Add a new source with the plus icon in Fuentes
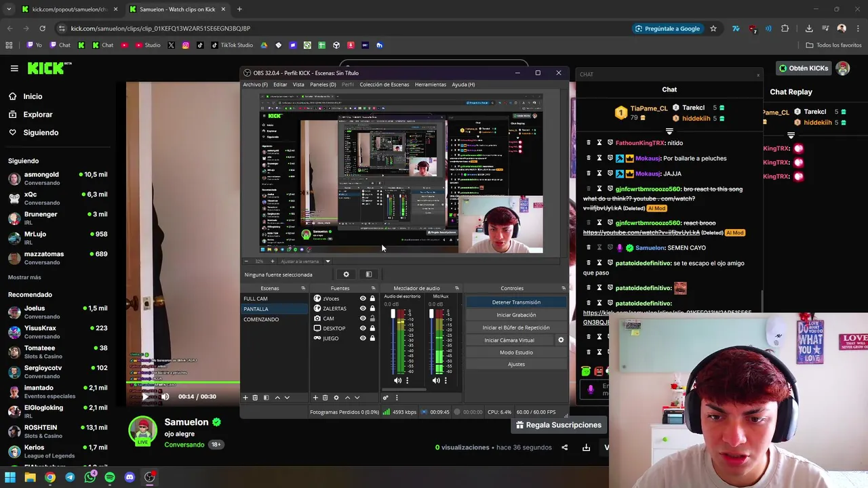Screen dimensions: 868x488 point(315,398)
